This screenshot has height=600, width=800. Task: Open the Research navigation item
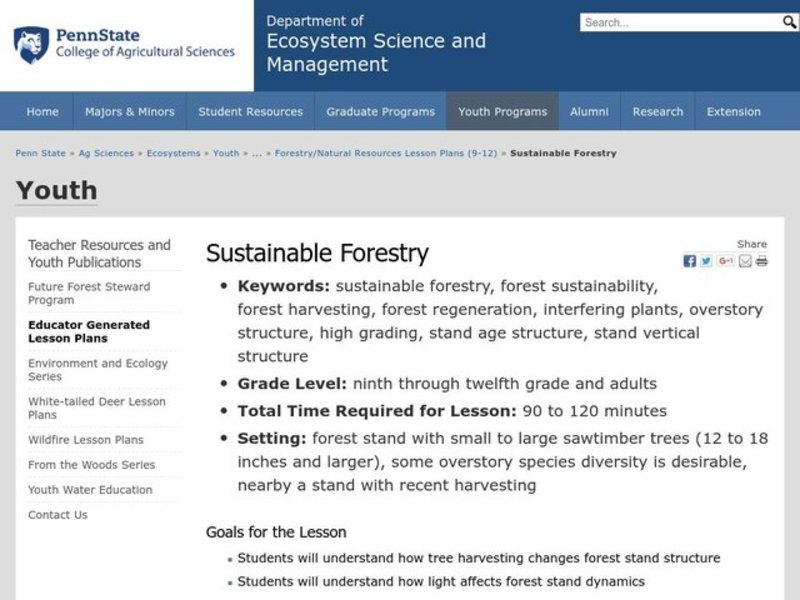[x=657, y=112]
